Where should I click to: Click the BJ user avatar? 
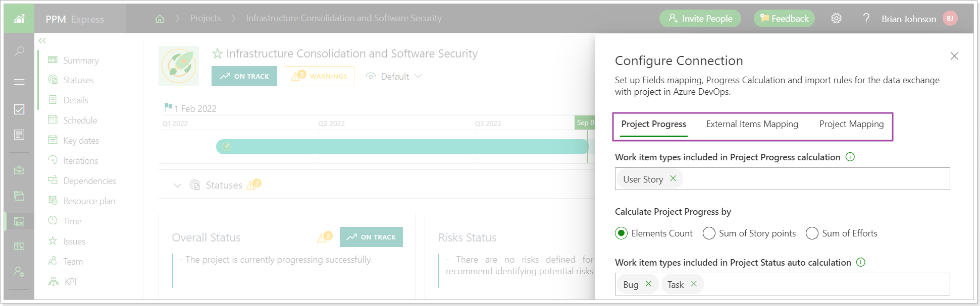950,19
